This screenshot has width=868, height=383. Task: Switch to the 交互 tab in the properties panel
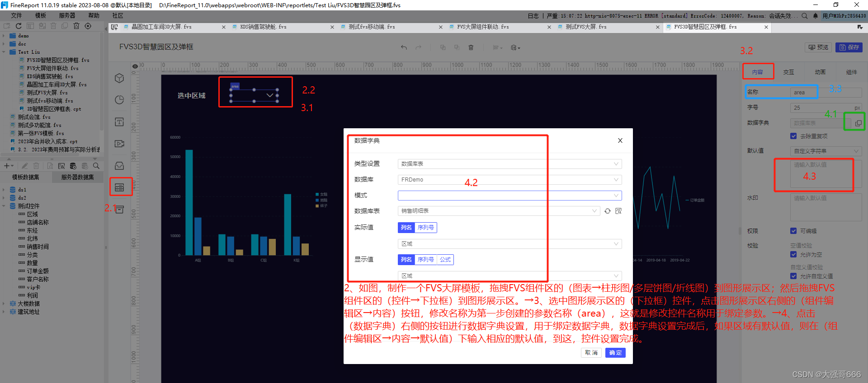[788, 72]
